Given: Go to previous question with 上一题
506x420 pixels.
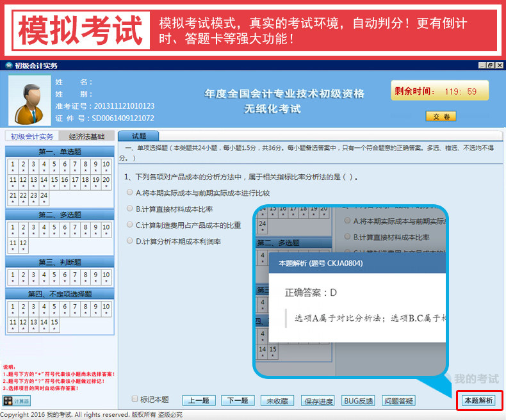Looking at the screenshot, I should [199, 401].
